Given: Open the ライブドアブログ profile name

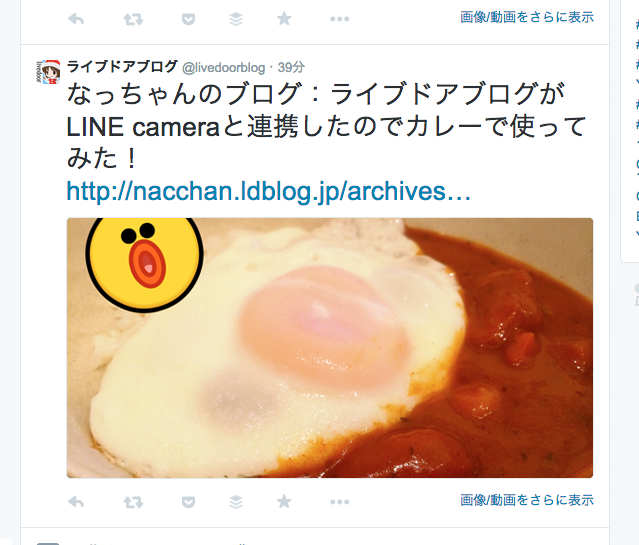Looking at the screenshot, I should click(x=122, y=66).
